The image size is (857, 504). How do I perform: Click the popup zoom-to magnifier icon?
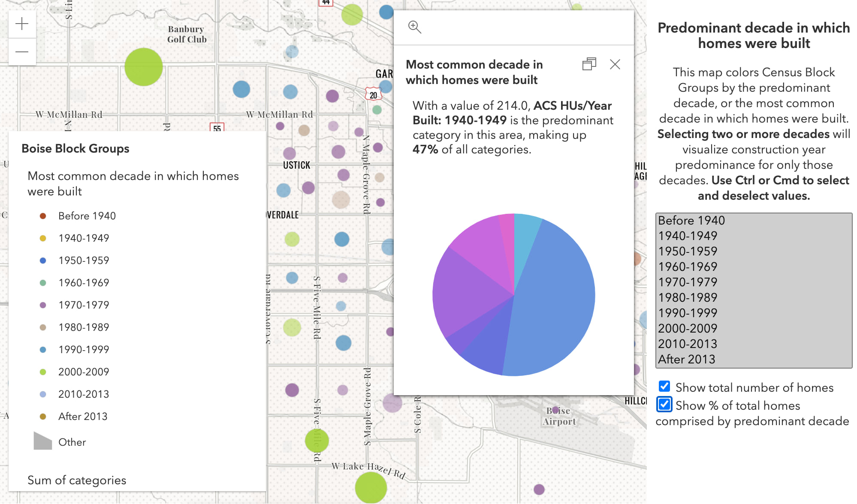[x=414, y=27]
